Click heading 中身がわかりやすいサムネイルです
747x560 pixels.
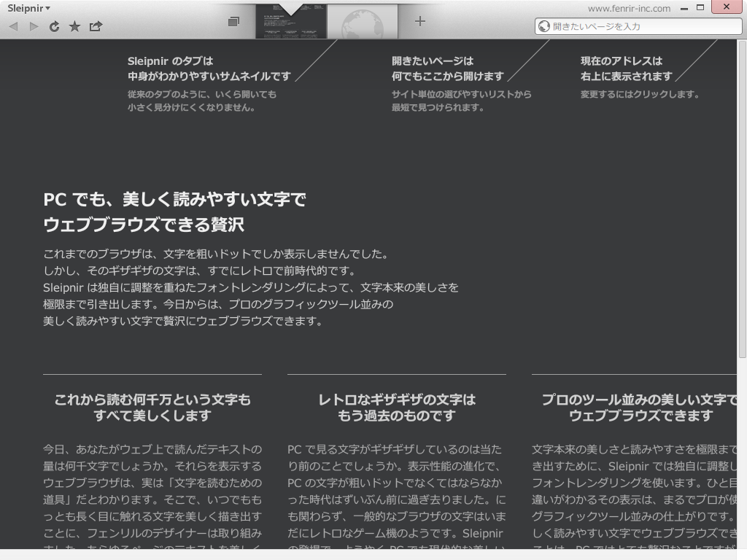pyautogui.click(x=209, y=76)
